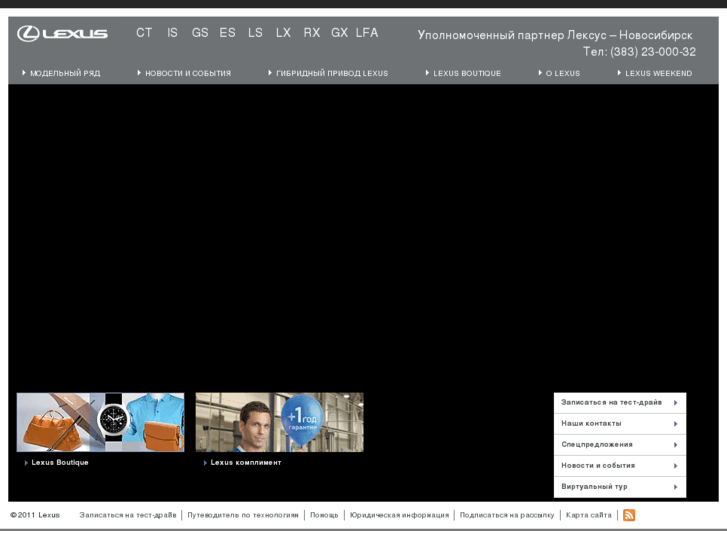
Task: Click arrow beside Записаться на тест-драйв box
Action: pyautogui.click(x=676, y=403)
